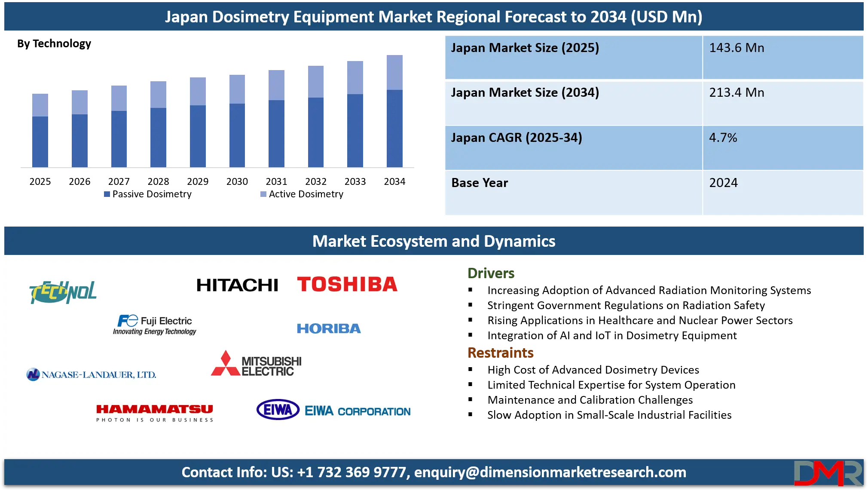Toggle the dark blue legend swatch below chart
Screen dimensions: 868x497
click(106, 194)
